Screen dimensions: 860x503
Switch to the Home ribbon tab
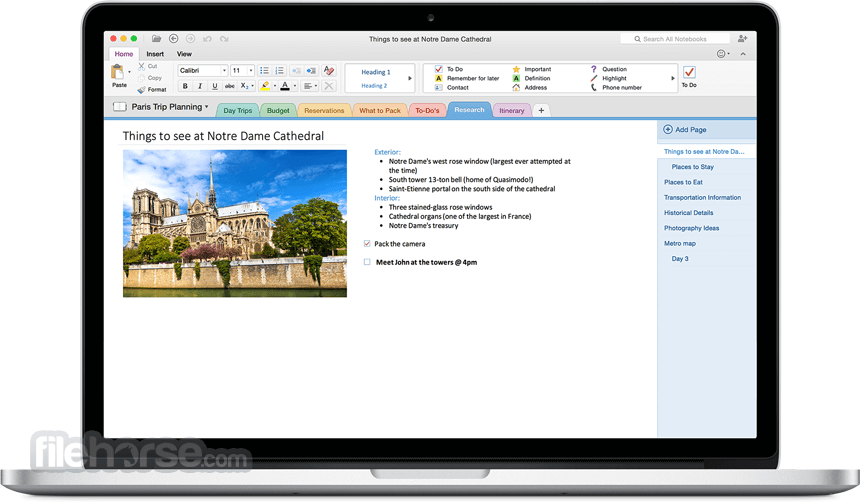123,54
